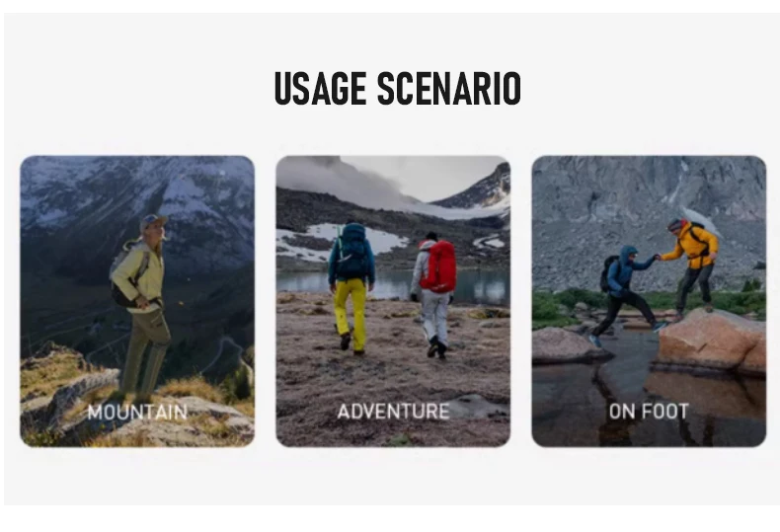
Task: Click the ADVENTURE label text
Action: (393, 412)
